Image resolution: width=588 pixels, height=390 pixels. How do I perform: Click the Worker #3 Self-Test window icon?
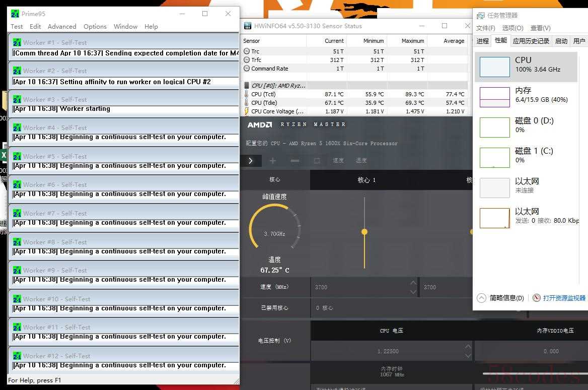pyautogui.click(x=17, y=99)
